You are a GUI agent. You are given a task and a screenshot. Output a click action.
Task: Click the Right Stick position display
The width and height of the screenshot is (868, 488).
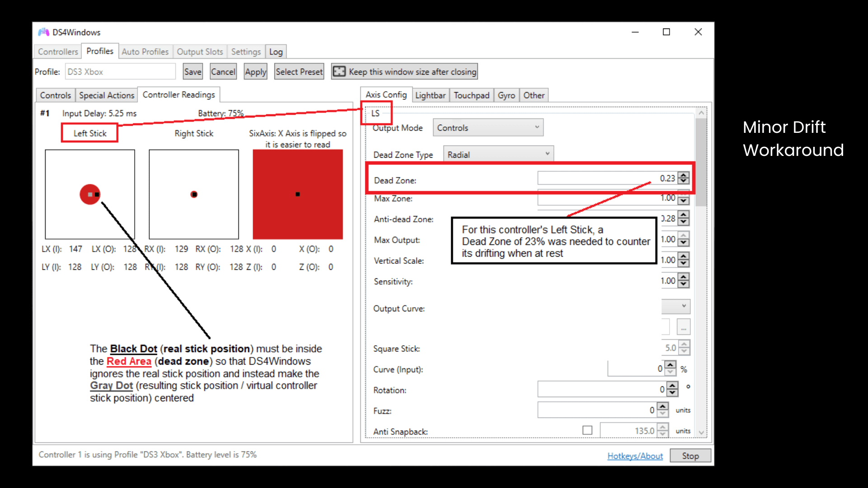194,194
